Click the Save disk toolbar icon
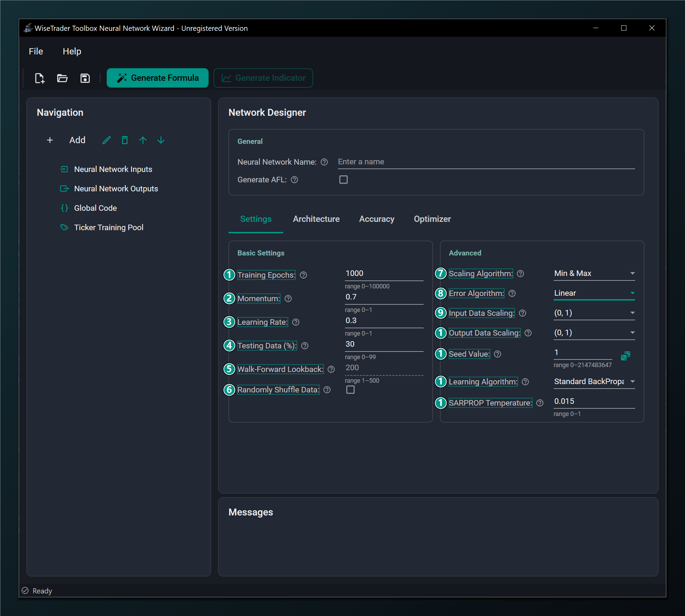This screenshot has width=685, height=616. (85, 78)
